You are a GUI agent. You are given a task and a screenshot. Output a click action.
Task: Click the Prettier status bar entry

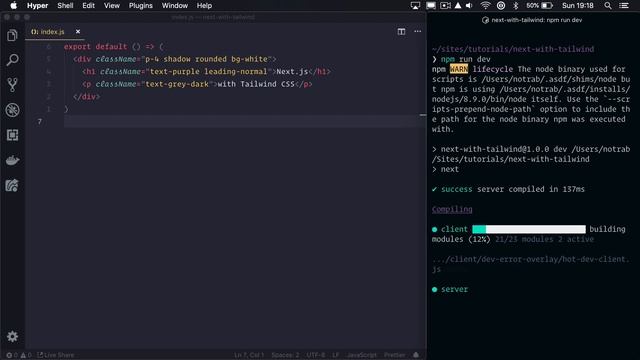(394, 355)
